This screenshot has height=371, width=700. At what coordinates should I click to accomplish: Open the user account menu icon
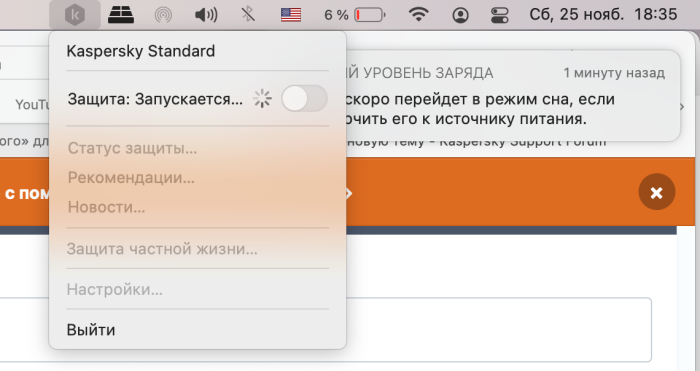point(460,15)
